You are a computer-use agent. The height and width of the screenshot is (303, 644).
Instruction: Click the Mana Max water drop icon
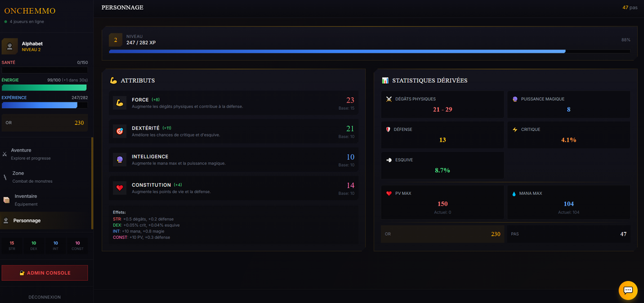pos(514,194)
